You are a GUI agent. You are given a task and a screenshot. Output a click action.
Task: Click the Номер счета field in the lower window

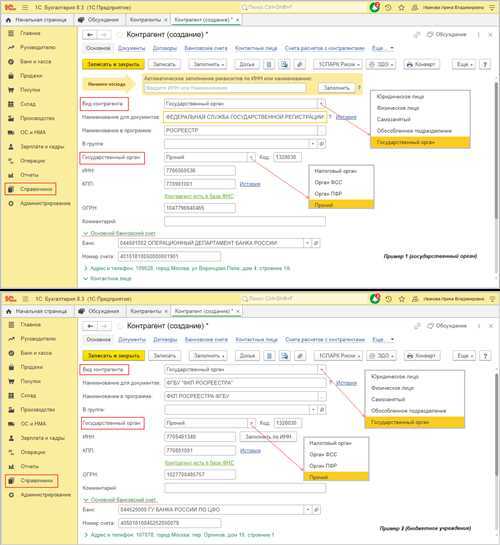(x=170, y=523)
